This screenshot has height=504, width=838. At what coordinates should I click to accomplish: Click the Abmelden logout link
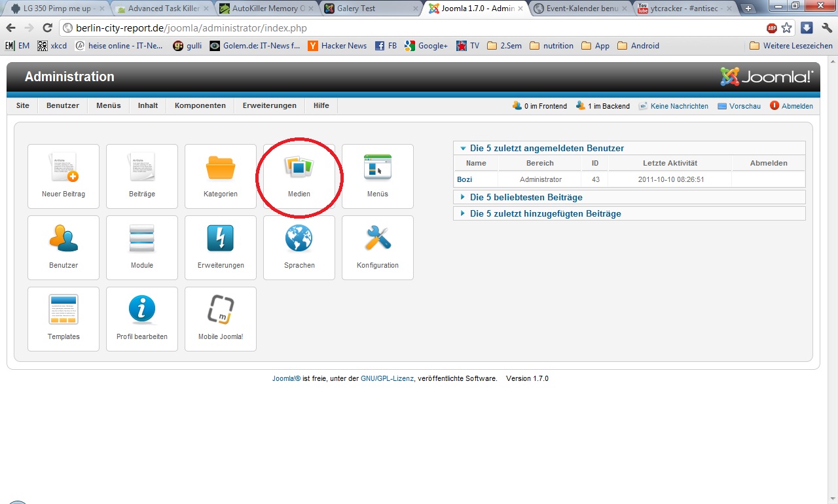(797, 106)
